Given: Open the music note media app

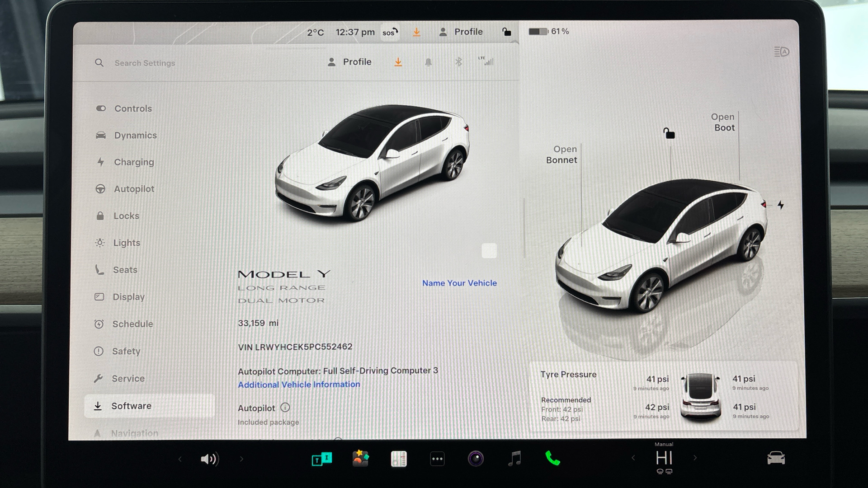Looking at the screenshot, I should point(514,459).
